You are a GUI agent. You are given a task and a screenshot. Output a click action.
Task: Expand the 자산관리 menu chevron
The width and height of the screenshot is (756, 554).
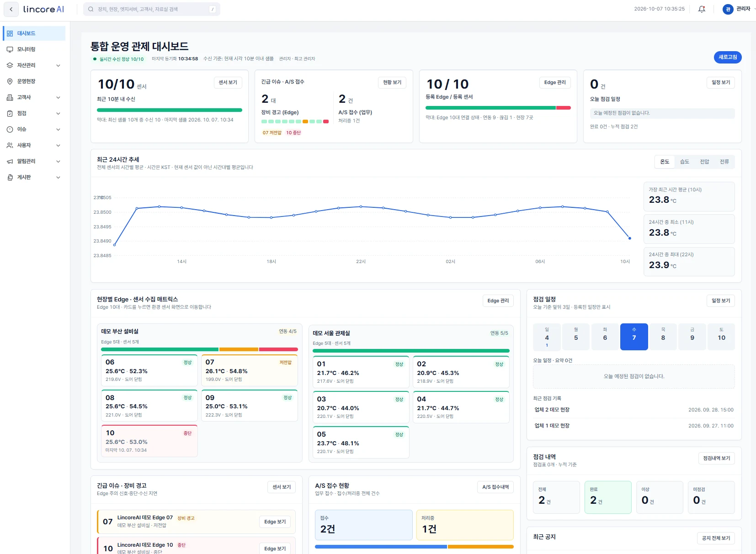coord(58,65)
